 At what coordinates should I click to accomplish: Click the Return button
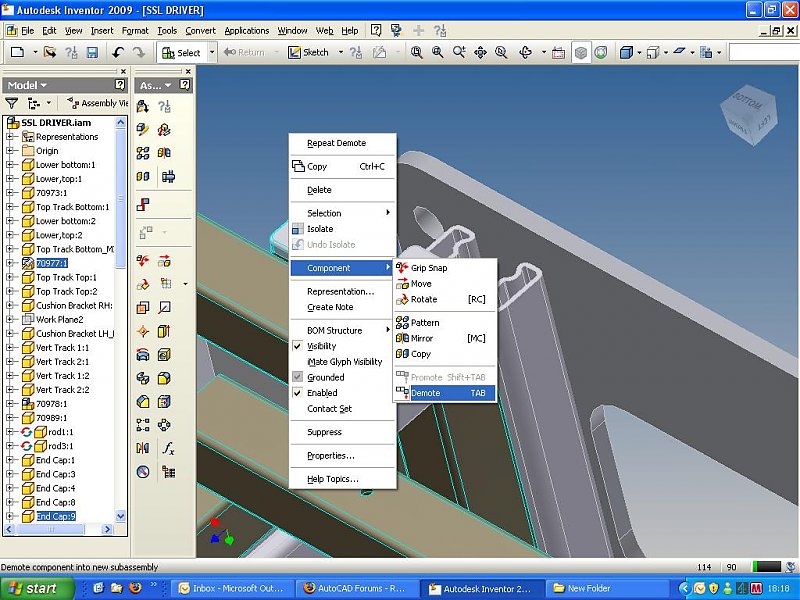(x=245, y=52)
